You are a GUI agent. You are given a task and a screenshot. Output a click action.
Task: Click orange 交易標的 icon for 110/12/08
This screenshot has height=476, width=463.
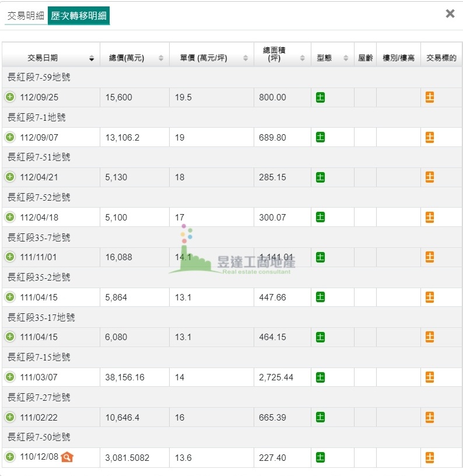[x=430, y=457]
